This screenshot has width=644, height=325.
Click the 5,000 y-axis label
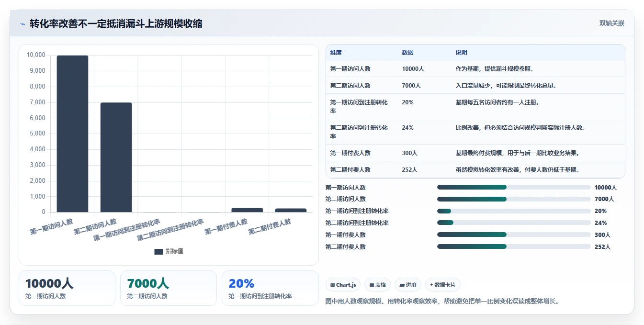[x=37, y=134]
